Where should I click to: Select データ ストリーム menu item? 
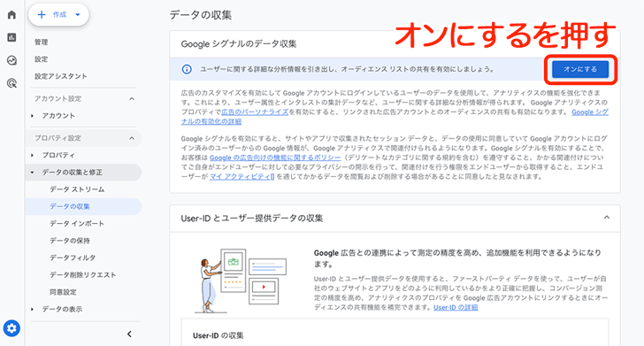coord(77,189)
